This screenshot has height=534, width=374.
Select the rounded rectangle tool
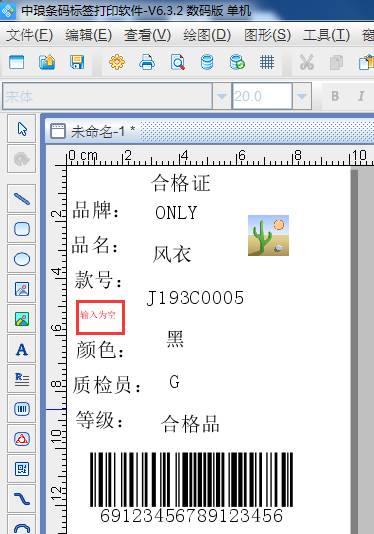click(22, 229)
